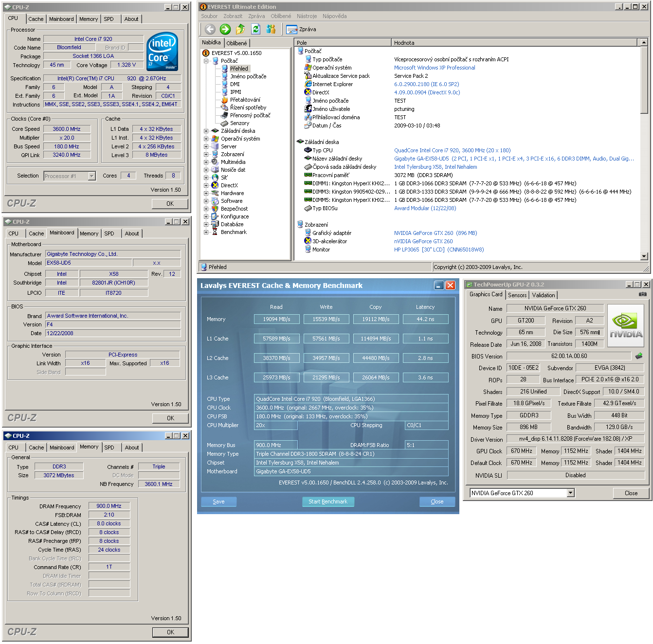Click the GPU-Z Name field showing GeForce GTX 260
This screenshot has height=644, width=653.
click(x=555, y=308)
